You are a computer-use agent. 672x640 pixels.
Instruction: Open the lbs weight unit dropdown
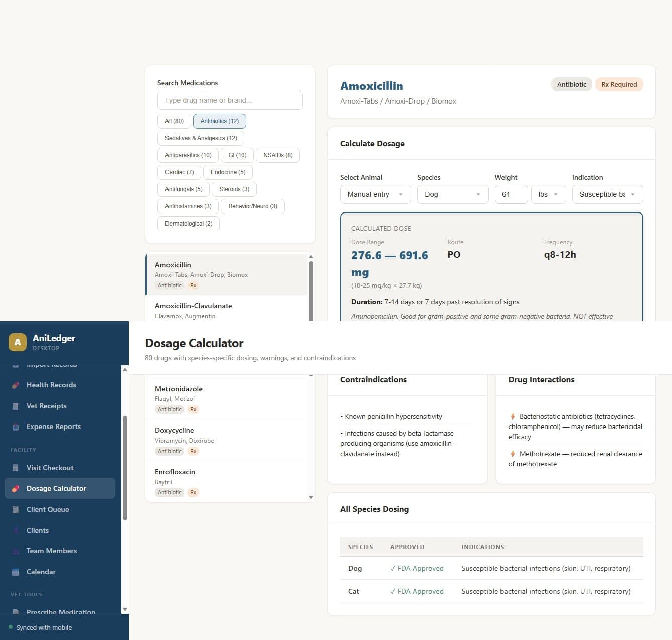[548, 194]
